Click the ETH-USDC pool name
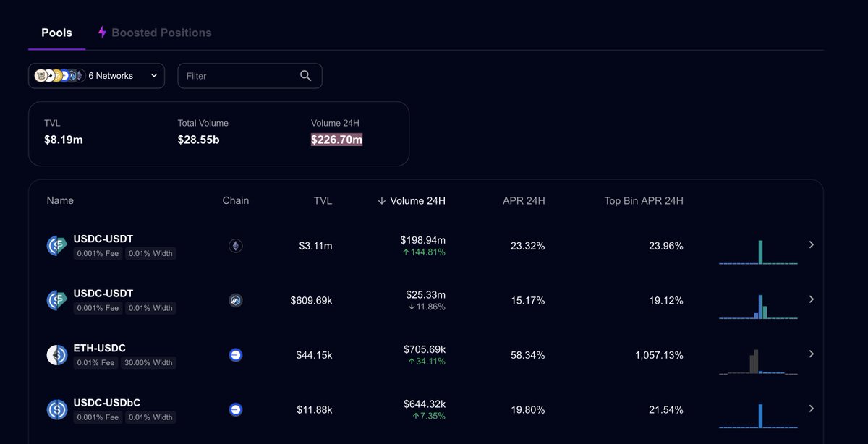Viewport: 868px width, 444px height. [100, 348]
